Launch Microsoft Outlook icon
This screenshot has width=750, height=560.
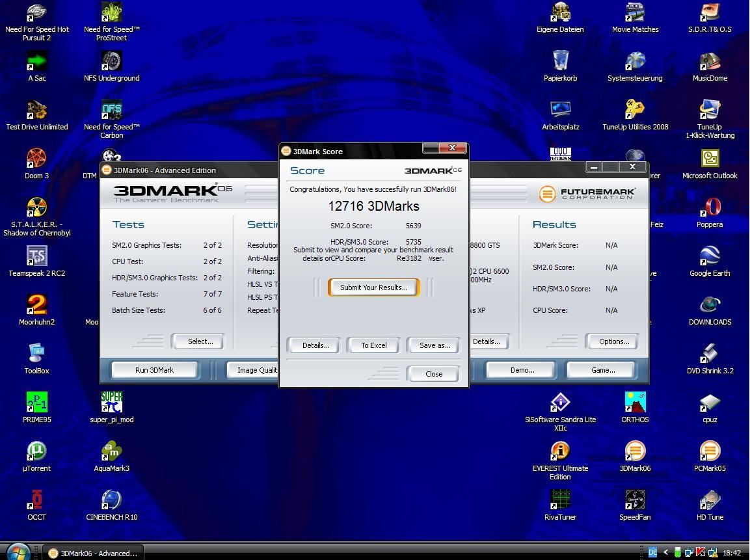coord(710,163)
